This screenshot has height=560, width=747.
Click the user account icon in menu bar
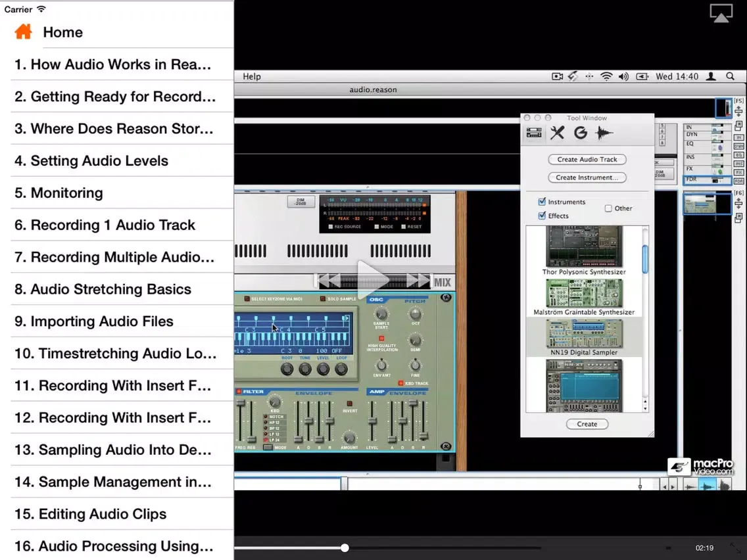(x=711, y=76)
